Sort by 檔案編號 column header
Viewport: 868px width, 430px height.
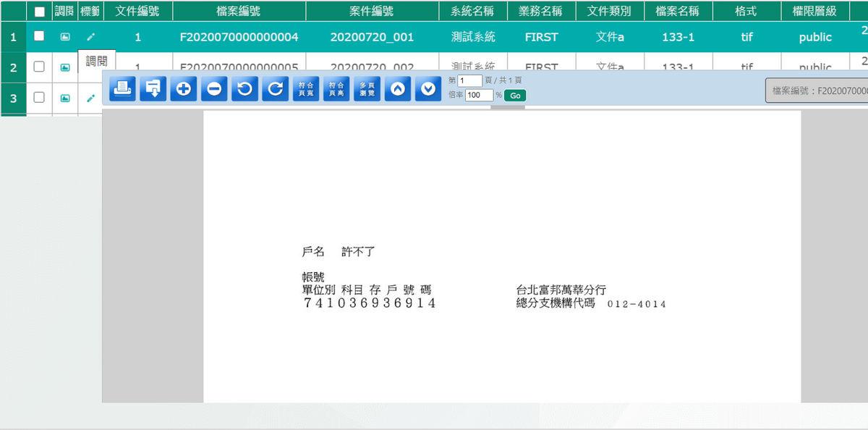[x=239, y=12]
